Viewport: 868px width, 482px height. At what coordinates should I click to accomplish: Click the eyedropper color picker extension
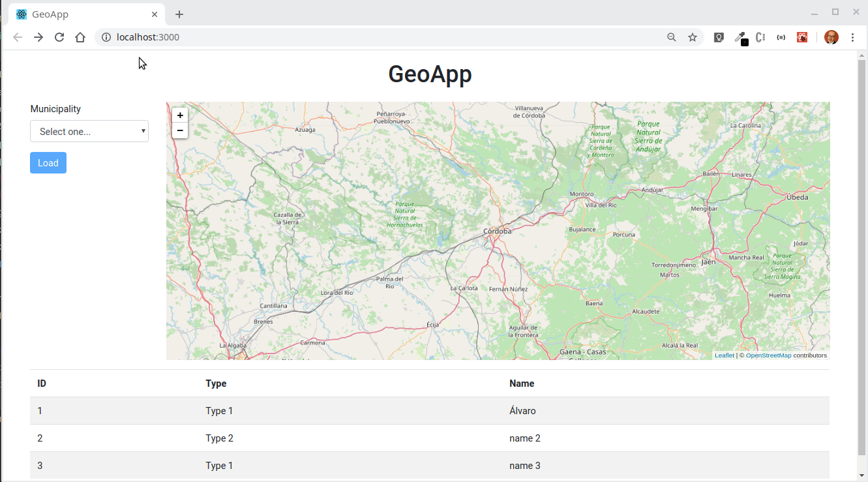(740, 37)
